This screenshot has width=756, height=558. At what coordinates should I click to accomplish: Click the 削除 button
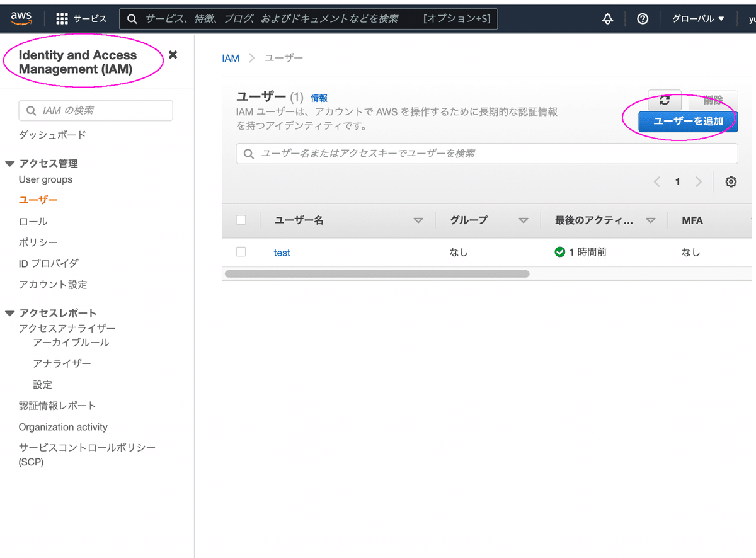point(713,100)
